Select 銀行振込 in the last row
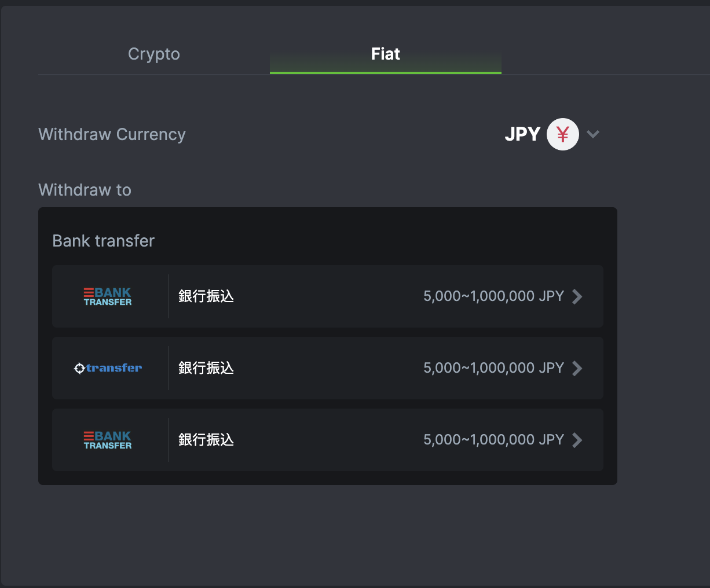This screenshot has width=710, height=588. tap(206, 440)
